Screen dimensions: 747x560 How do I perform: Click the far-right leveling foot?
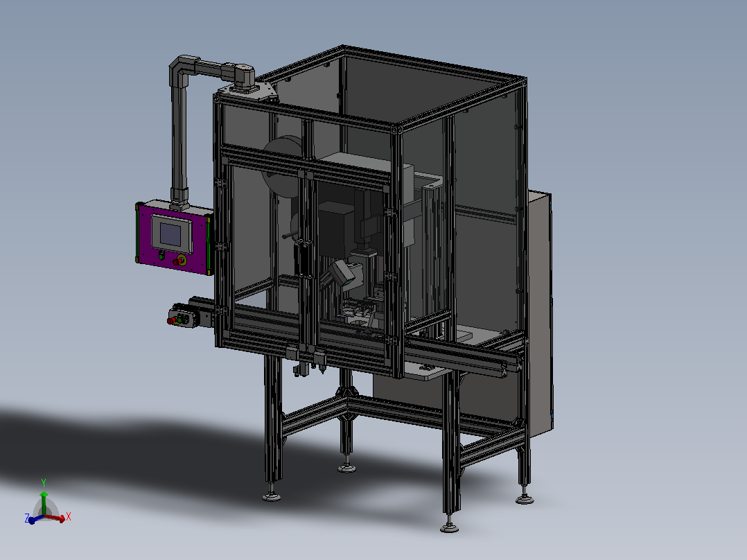pyautogui.click(x=525, y=498)
